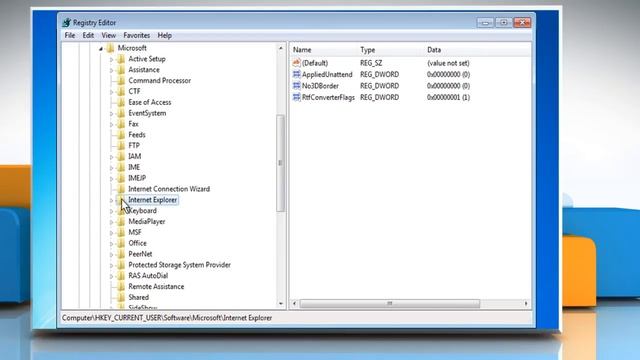Click the Microsoft folder icon
Screen dimensions: 640x360
tap(110, 48)
